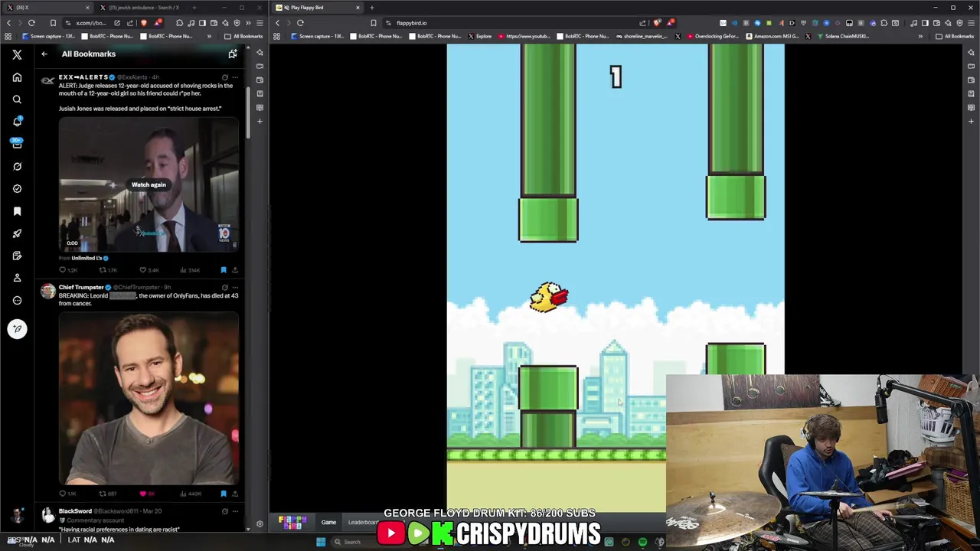The image size is (980, 551).
Task: Share the EXX ALERTS post
Action: pyautogui.click(x=235, y=270)
